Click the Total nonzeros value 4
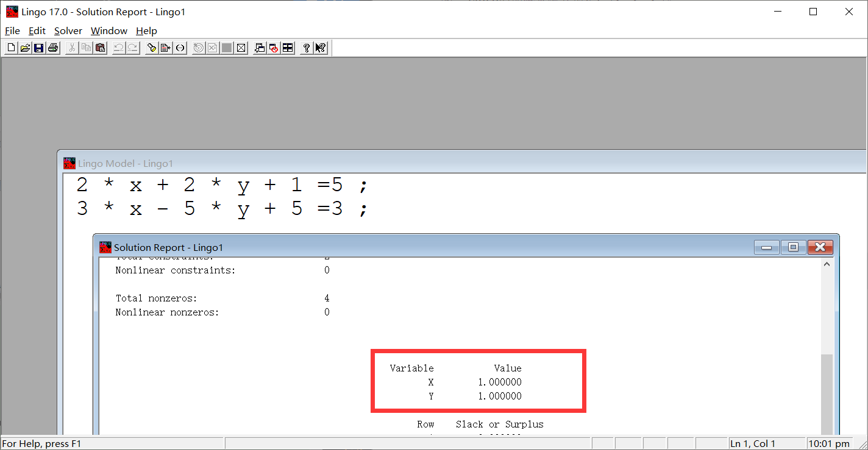The image size is (868, 450). 327,298
